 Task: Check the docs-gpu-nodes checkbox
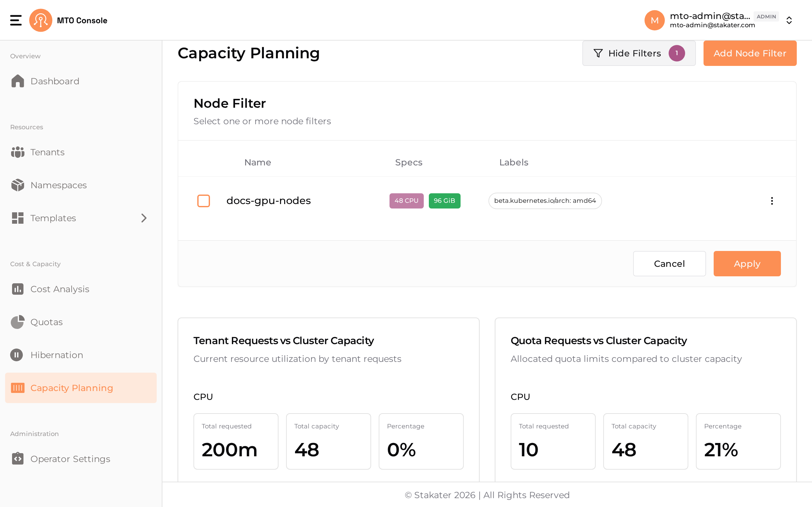[203, 201]
